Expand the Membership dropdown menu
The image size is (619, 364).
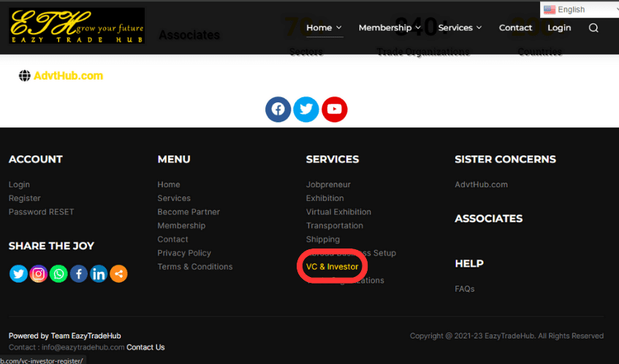click(x=389, y=28)
